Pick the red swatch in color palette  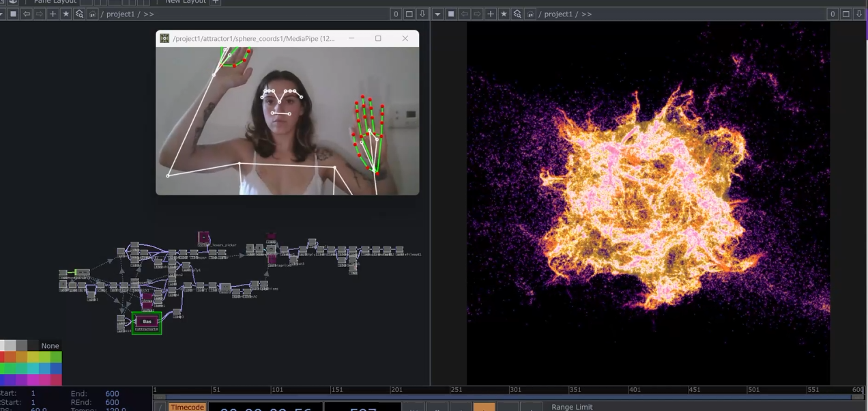(2, 357)
